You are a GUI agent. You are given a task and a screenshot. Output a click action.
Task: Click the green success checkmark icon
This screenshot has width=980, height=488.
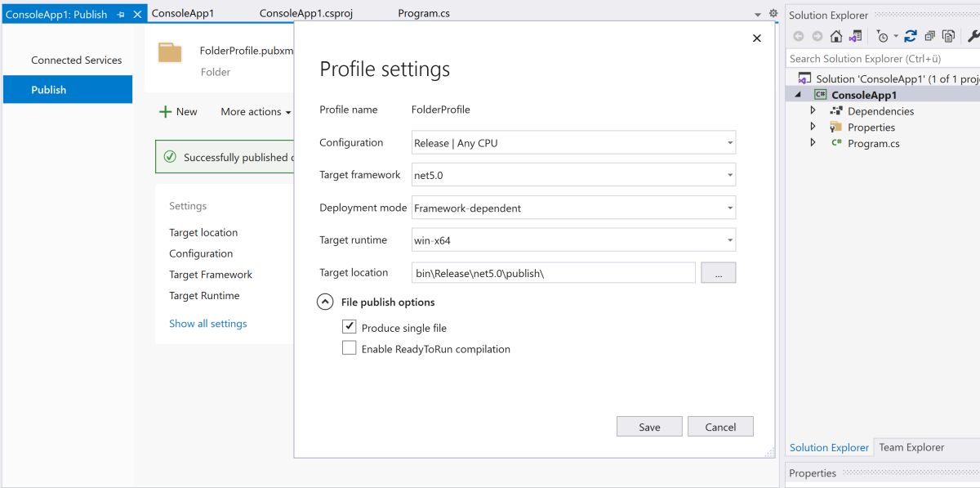click(x=170, y=157)
